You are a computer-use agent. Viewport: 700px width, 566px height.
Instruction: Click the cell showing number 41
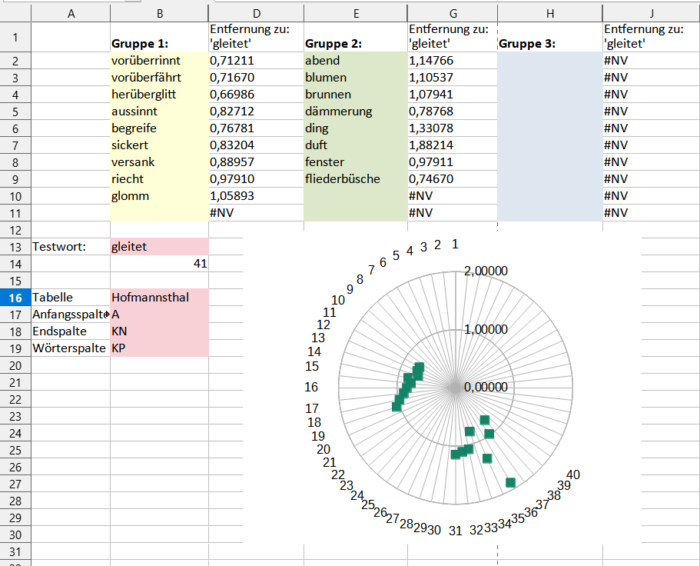(159, 263)
